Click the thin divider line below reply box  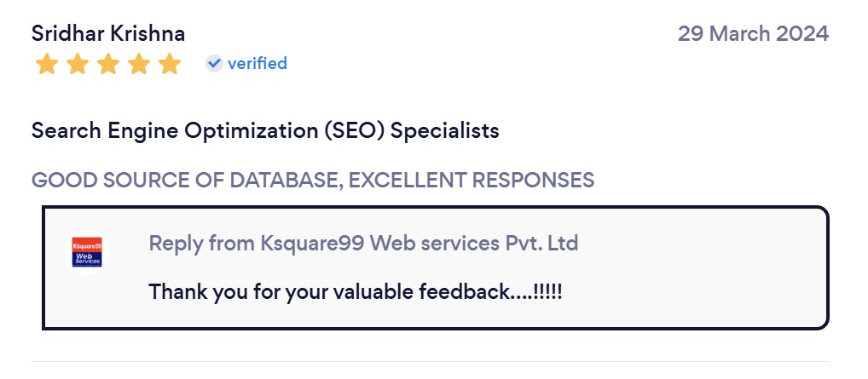click(x=430, y=361)
